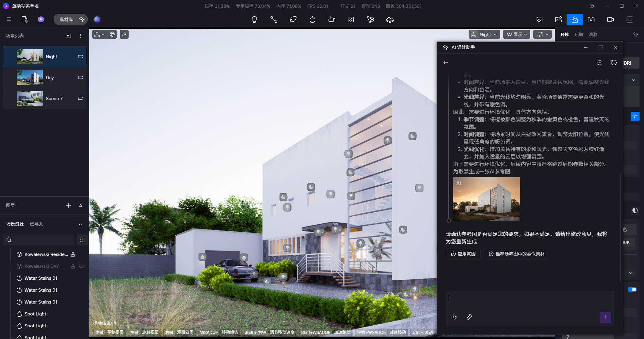Click the fire effects toolbar icon
The height and width of the screenshot is (339, 644).
pos(312,20)
